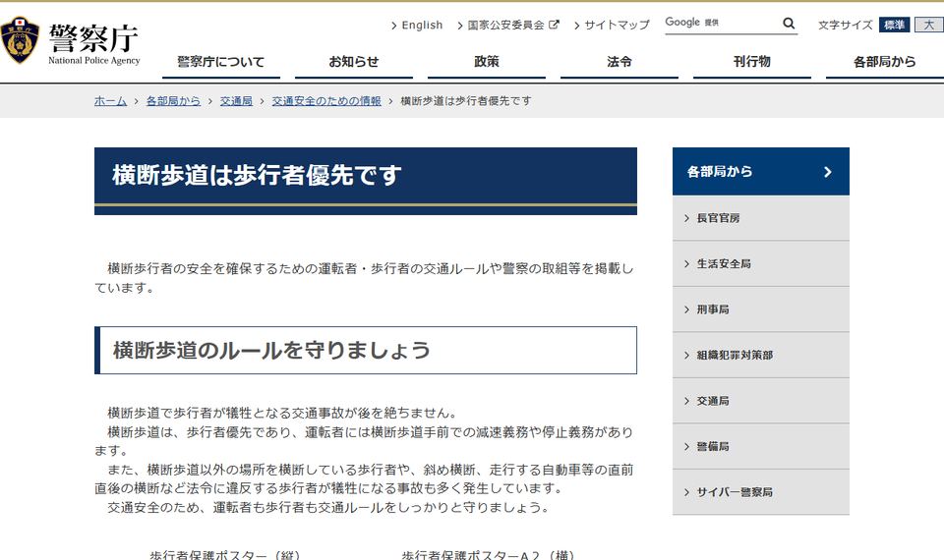Open サイバー警察局 in the sidebar

761,492
